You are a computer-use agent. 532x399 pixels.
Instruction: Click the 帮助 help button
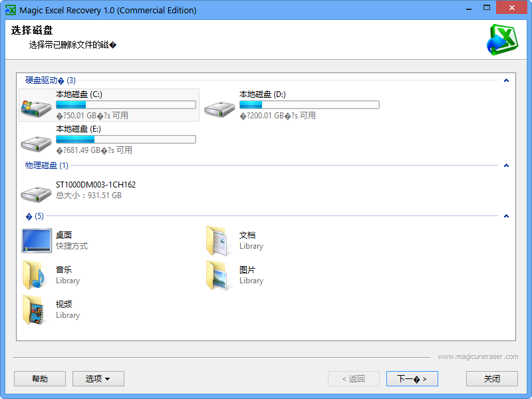click(x=40, y=378)
